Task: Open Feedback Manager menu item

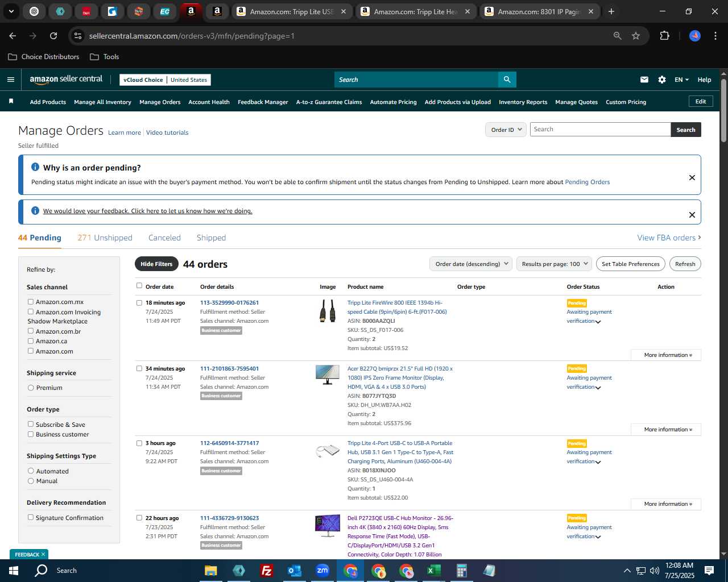Action: [x=263, y=102]
